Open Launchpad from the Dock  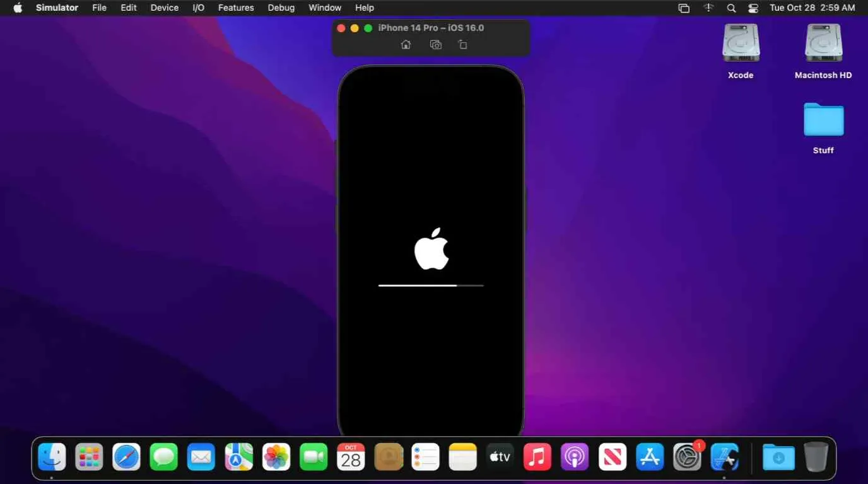coord(89,457)
